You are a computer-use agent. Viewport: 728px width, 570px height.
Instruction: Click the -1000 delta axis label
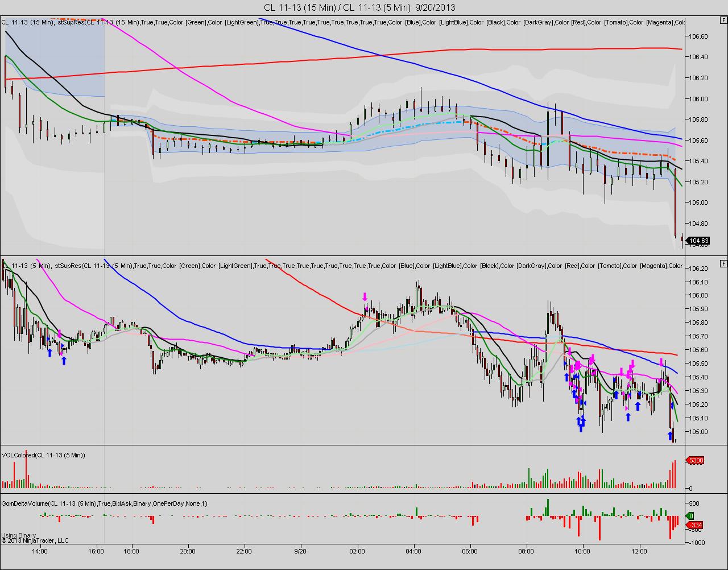coord(697,543)
